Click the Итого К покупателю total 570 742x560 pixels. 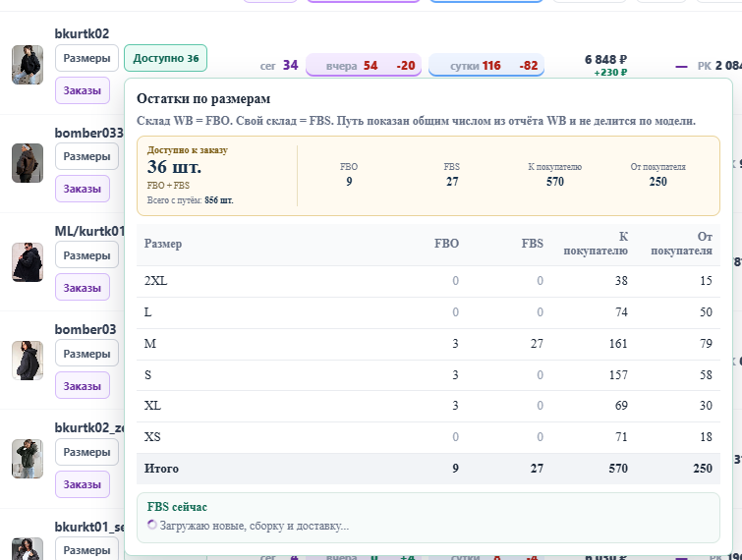coord(618,469)
